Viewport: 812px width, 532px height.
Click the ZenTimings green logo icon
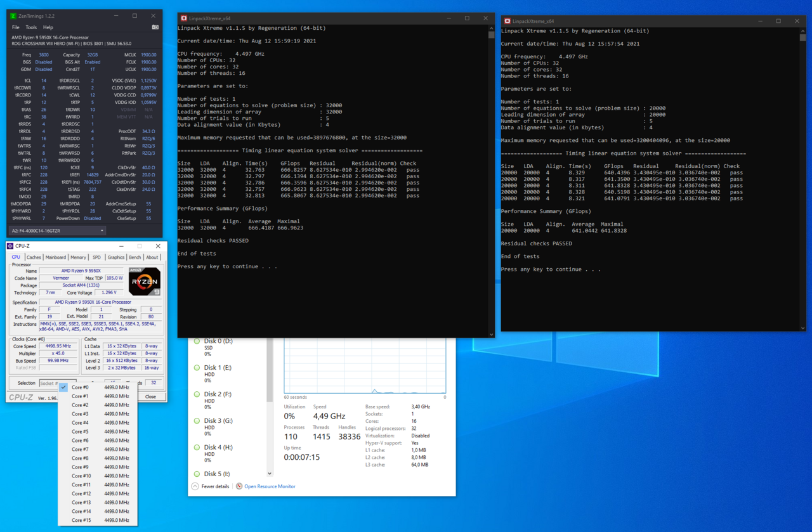(15, 16)
